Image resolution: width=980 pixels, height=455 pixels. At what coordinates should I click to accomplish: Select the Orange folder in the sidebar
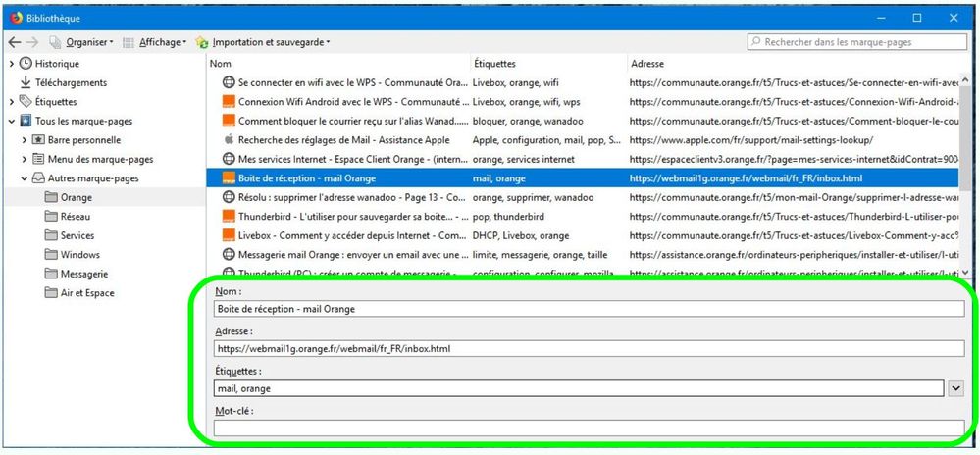tap(77, 197)
